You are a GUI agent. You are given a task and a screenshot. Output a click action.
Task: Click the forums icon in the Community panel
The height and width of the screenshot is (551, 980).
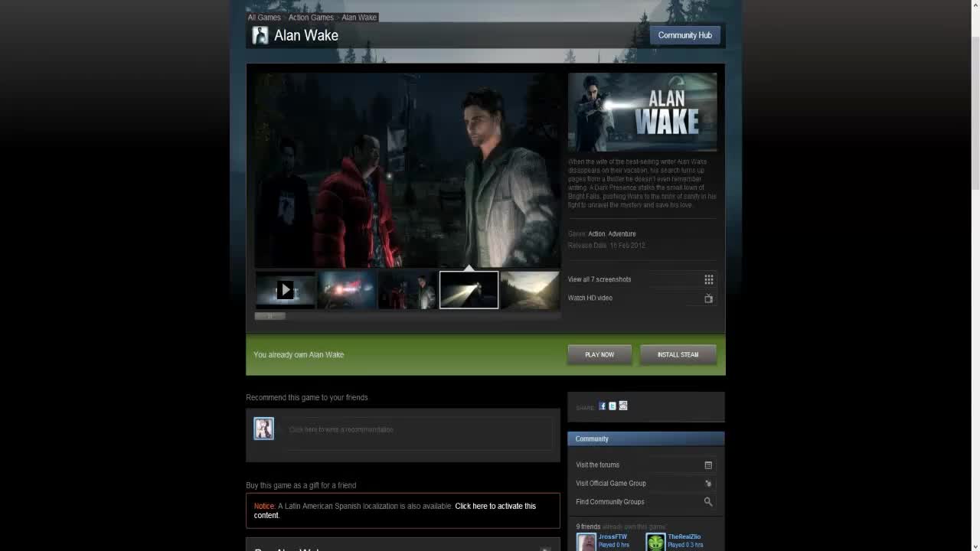coord(708,465)
